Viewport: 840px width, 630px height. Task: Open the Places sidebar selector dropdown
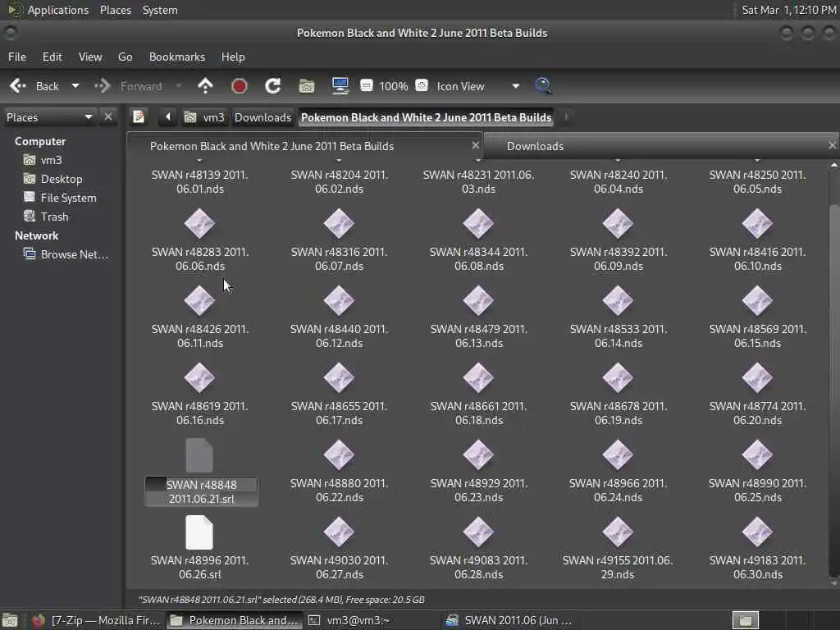pyautogui.click(x=49, y=117)
